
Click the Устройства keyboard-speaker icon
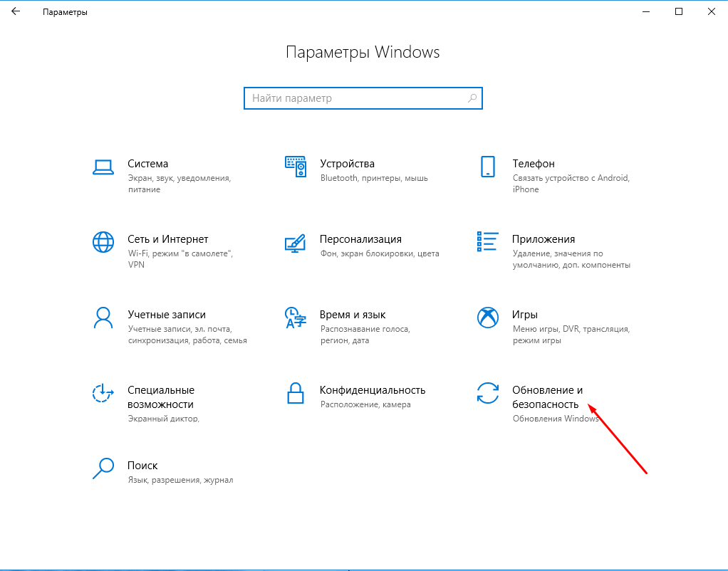pyautogui.click(x=296, y=167)
